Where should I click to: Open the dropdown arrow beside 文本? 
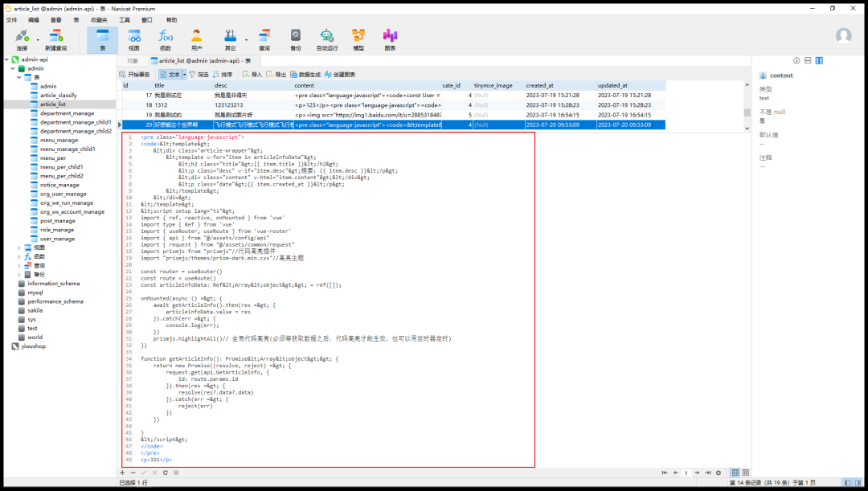(x=184, y=74)
